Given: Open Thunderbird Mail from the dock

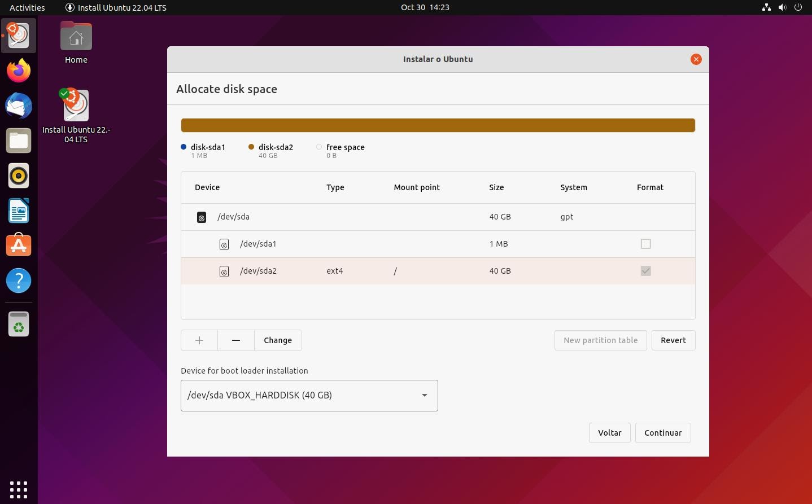Looking at the screenshot, I should click(19, 106).
